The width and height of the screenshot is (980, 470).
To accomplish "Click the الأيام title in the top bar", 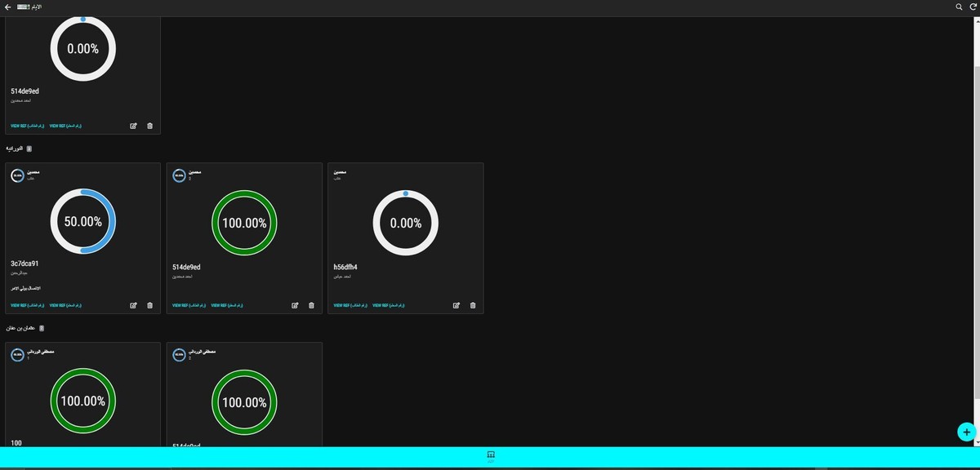I will coord(36,7).
